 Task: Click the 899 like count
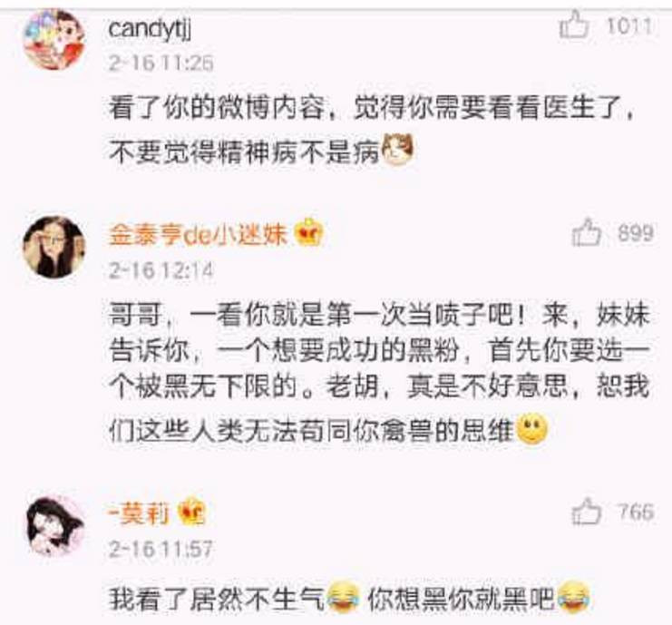pyautogui.click(x=636, y=234)
